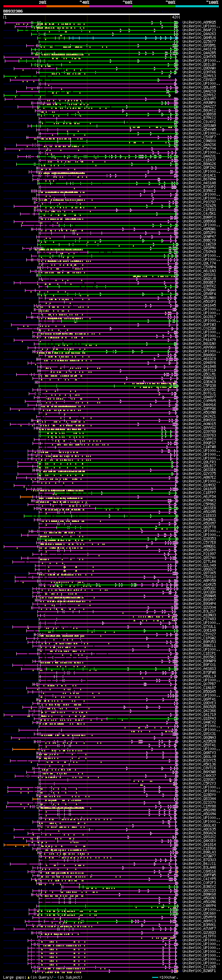
Task: Select the UniRef100_Q2HV13 label
Action: point(199,76)
